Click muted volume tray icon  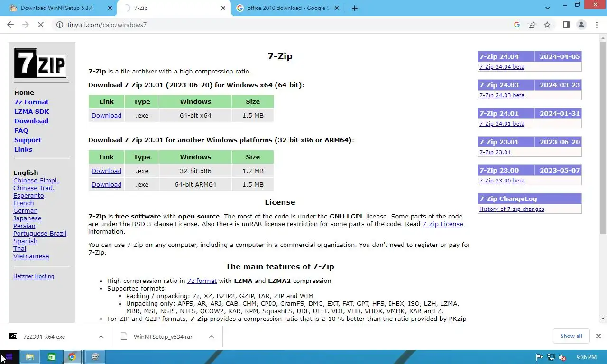coord(562,357)
